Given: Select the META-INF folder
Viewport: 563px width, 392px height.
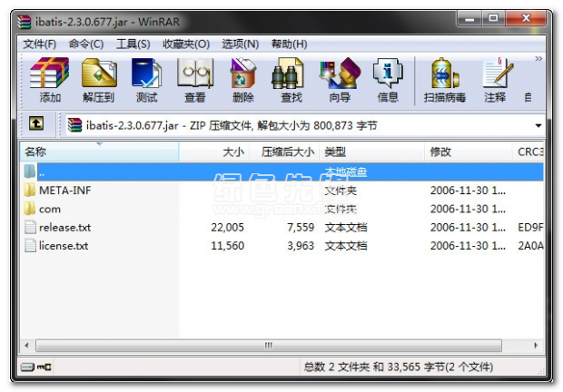Looking at the screenshot, I should [x=64, y=190].
